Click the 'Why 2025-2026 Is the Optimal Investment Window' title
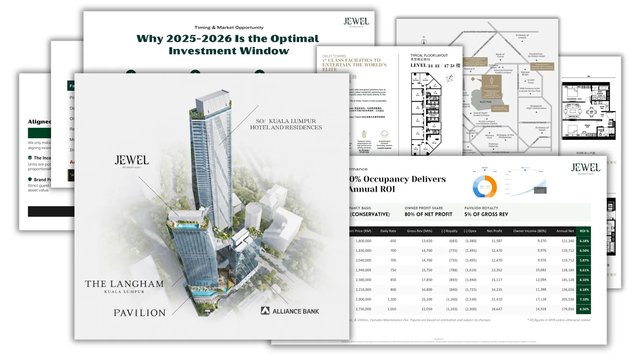The height and width of the screenshot is (362, 644). 228,45
